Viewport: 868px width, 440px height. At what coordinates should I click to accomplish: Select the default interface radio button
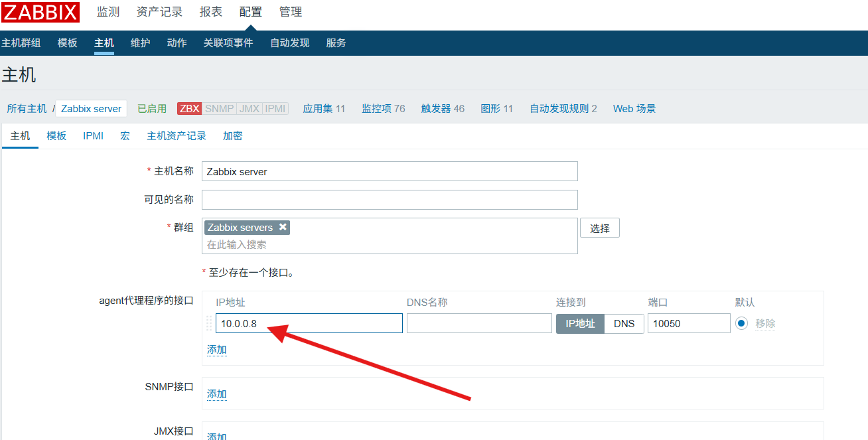(x=741, y=323)
